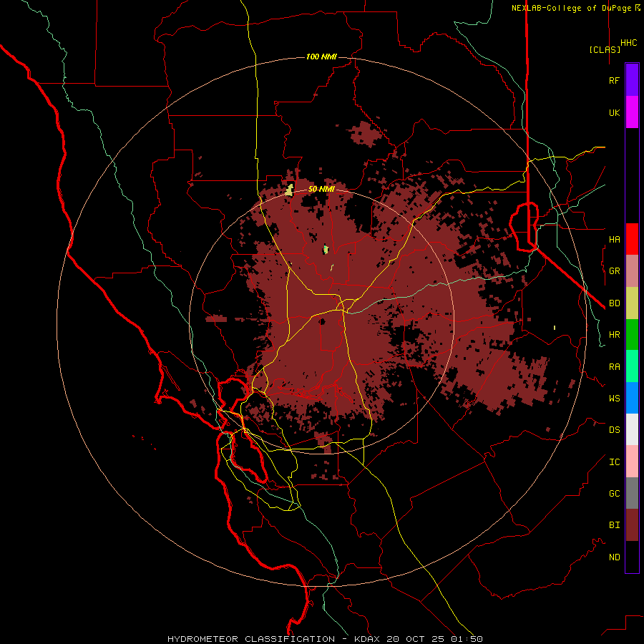Click the 'GR' legend label
The height and width of the screenshot is (644, 644).
(x=614, y=271)
